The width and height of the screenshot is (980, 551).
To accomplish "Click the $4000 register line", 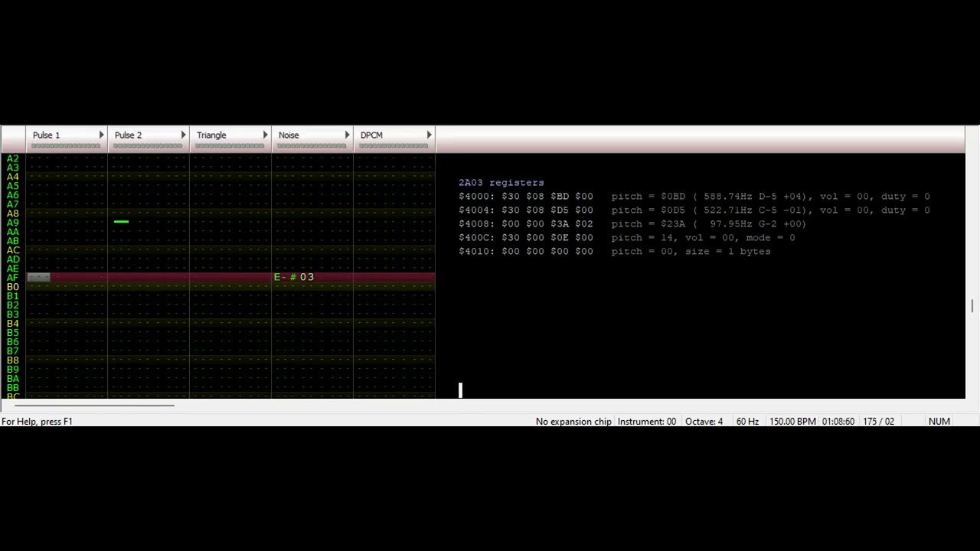I will coord(694,197).
